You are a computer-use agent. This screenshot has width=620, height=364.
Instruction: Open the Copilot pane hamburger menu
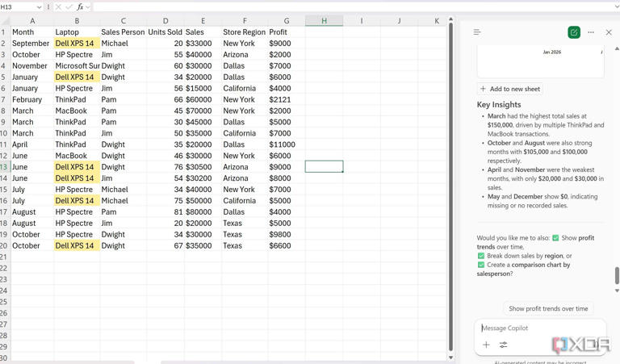477,32
